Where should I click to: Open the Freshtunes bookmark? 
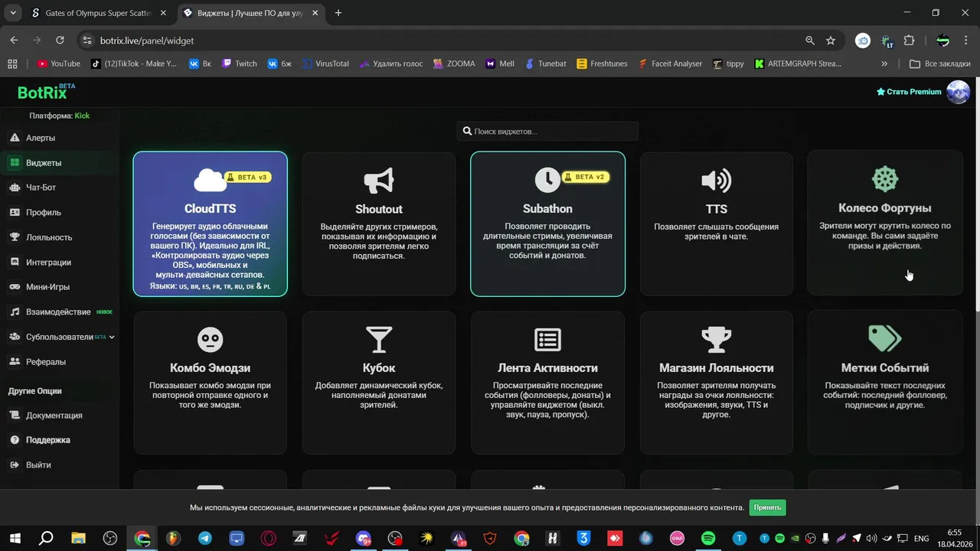pos(603,64)
